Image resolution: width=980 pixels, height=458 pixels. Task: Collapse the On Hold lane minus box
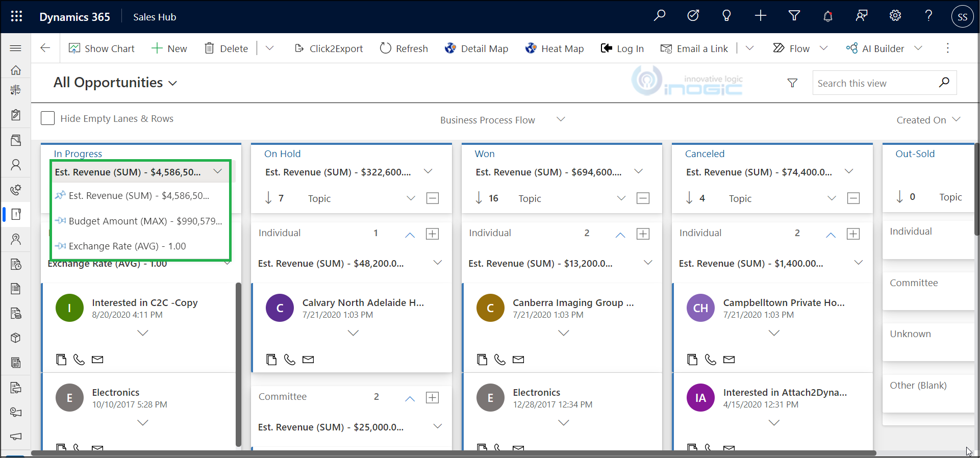pyautogui.click(x=433, y=198)
